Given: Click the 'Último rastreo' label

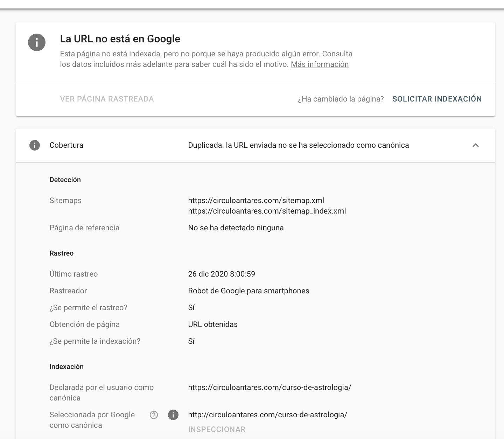Looking at the screenshot, I should (73, 274).
